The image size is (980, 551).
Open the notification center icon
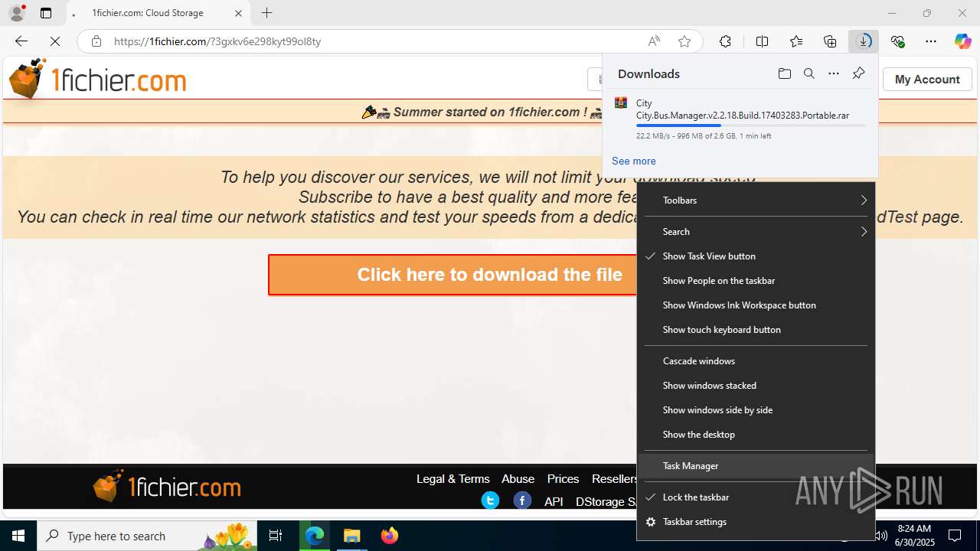click(955, 536)
